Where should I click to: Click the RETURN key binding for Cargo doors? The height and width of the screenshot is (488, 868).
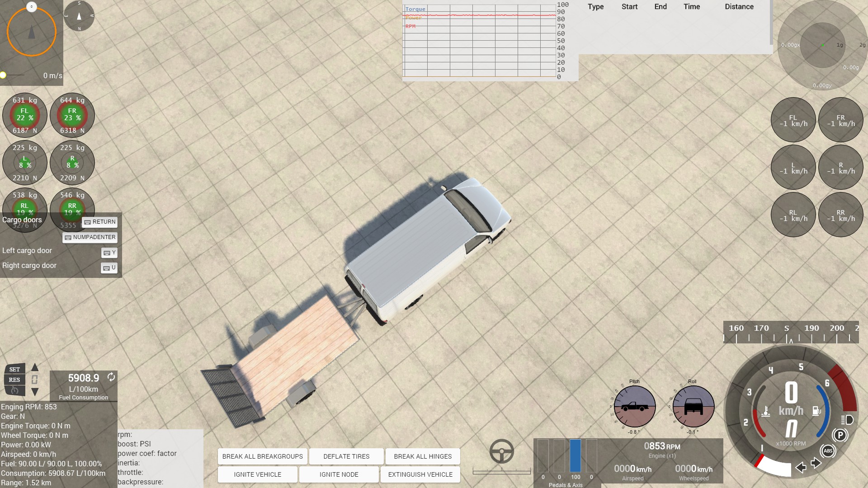click(100, 222)
